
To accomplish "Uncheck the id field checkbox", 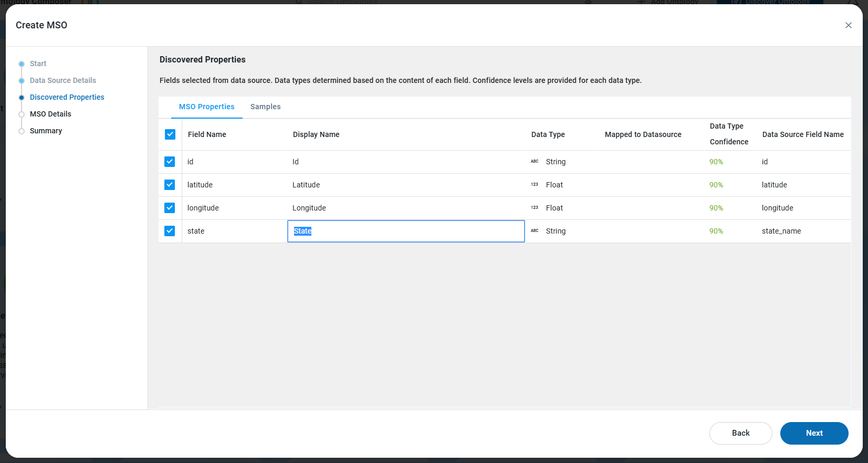I will coord(170,162).
